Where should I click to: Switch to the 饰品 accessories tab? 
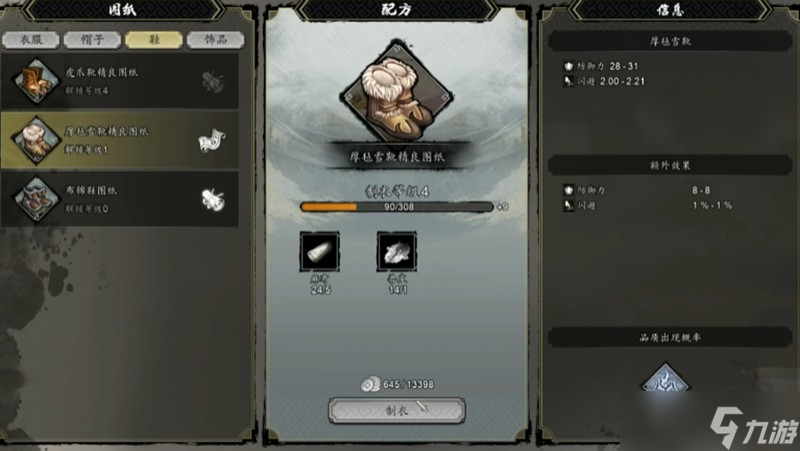click(215, 40)
